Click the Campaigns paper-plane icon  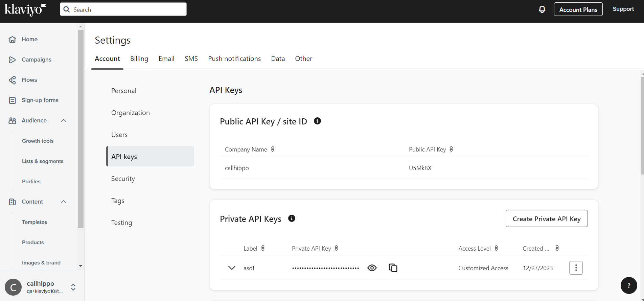12,60
